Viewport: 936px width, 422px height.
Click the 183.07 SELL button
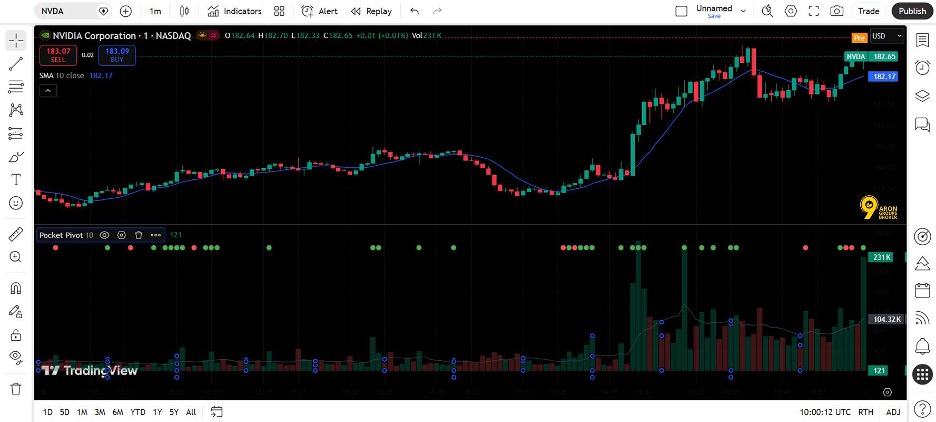pyautogui.click(x=58, y=56)
